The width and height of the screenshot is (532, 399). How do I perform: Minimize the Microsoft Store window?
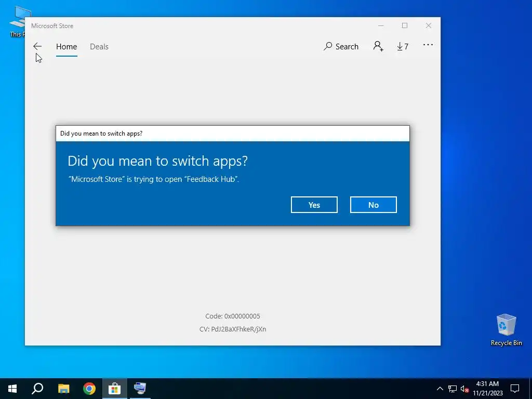[381, 26]
